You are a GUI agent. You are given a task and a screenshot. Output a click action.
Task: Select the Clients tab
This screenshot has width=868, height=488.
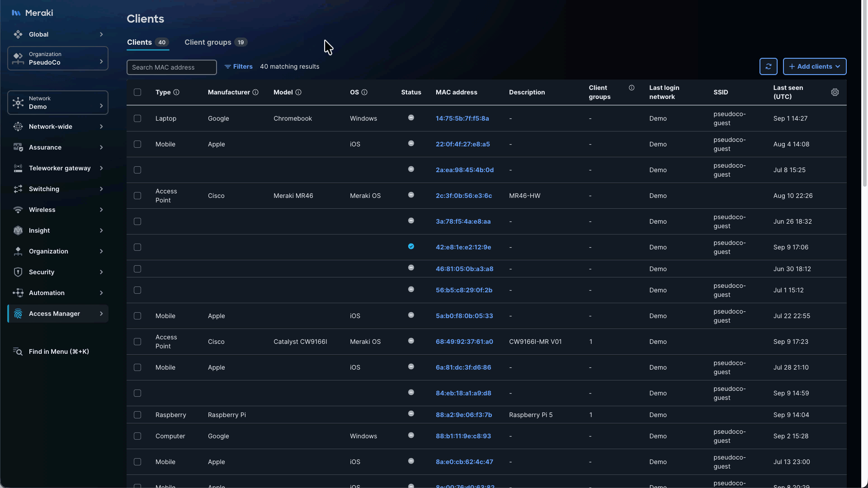click(147, 42)
